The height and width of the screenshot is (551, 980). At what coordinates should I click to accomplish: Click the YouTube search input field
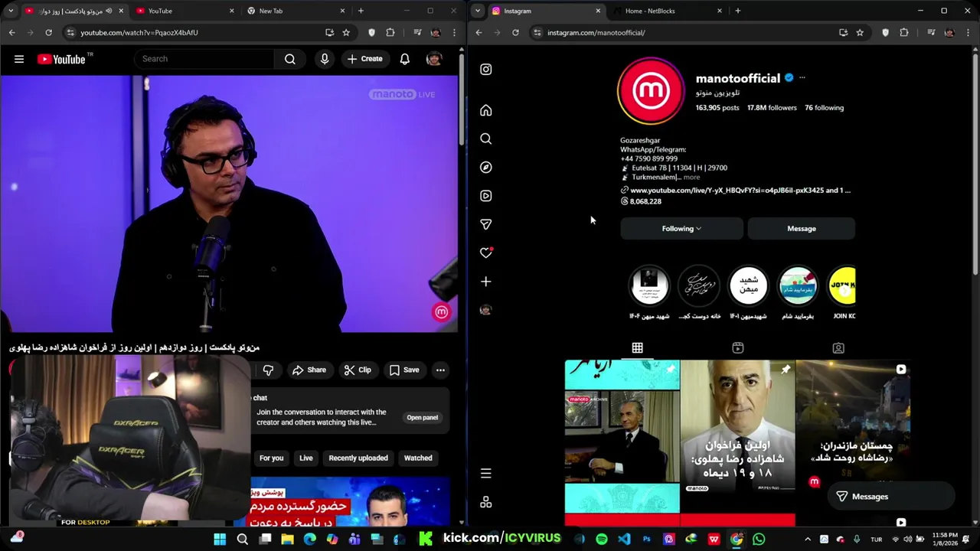(204, 59)
